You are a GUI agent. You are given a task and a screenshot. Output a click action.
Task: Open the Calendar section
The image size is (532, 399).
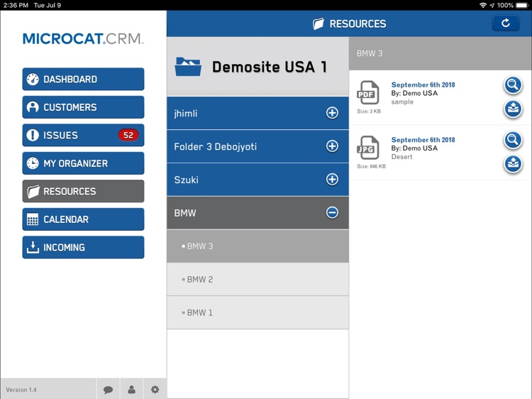pyautogui.click(x=83, y=219)
